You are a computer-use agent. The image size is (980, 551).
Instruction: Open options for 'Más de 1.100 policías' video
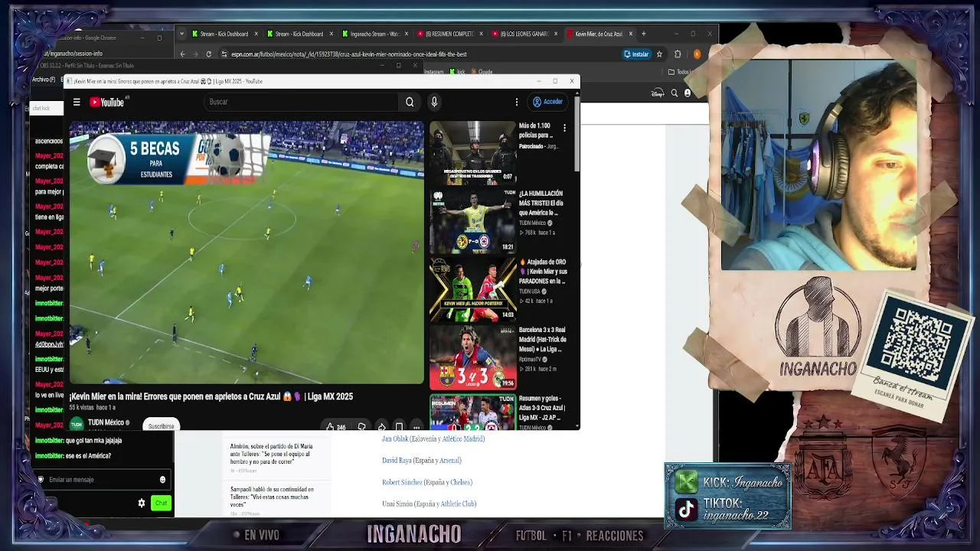point(564,128)
